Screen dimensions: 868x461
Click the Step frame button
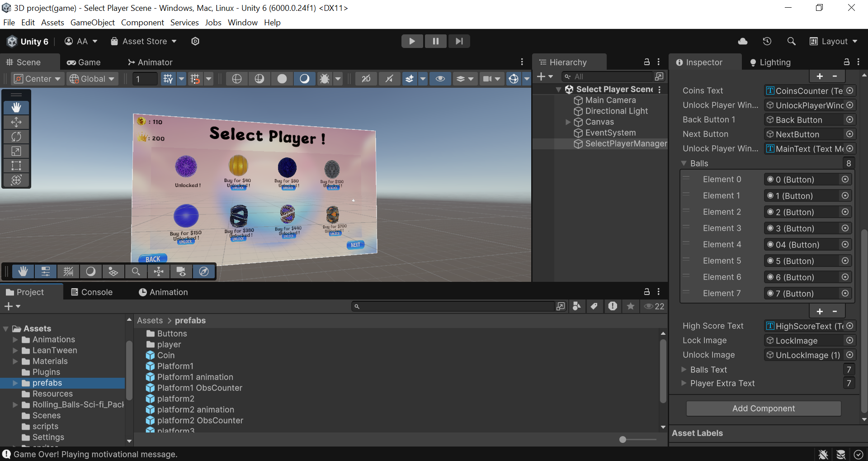click(459, 41)
